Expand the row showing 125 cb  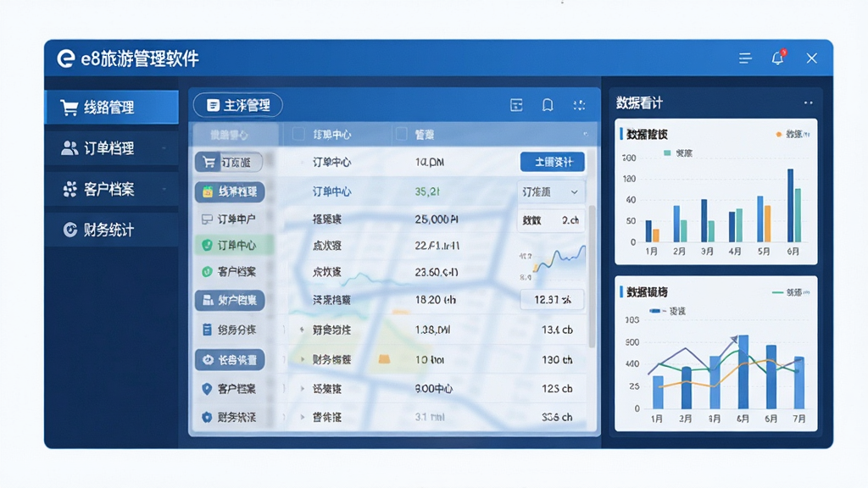pos(303,389)
